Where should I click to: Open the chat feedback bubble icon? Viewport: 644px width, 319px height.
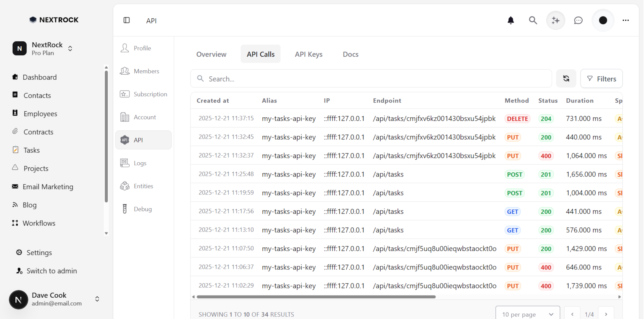click(578, 20)
